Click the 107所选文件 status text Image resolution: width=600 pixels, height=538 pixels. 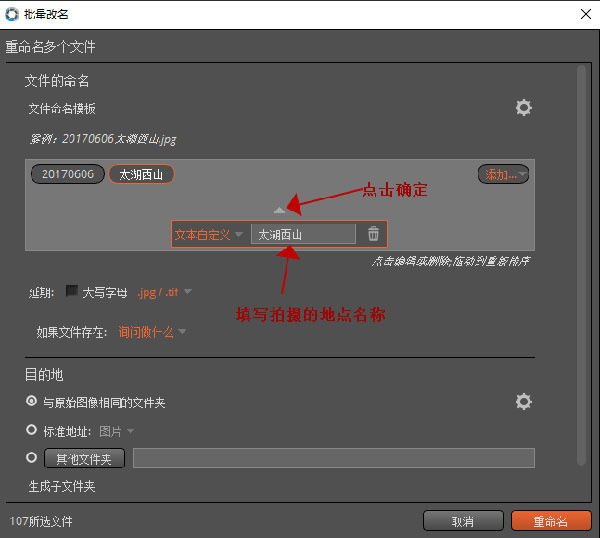point(41,521)
